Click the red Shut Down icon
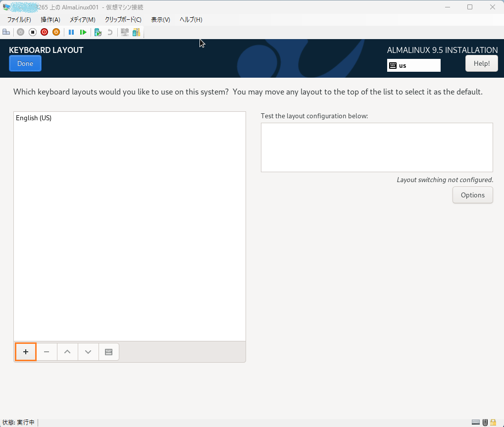 tap(45, 32)
